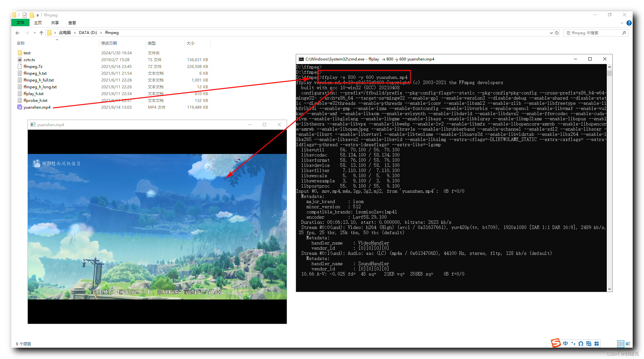Switch to details view layout
644x359 pixels.
coord(620,343)
